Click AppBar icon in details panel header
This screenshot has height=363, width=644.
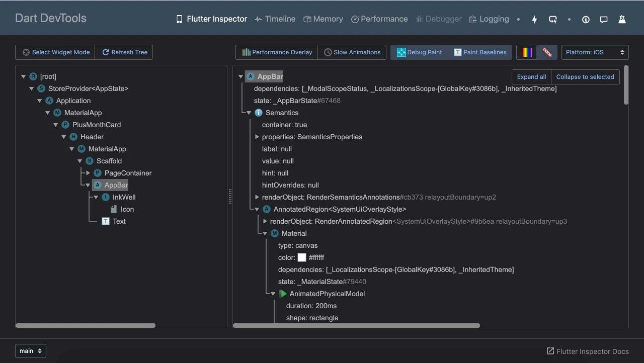251,76
